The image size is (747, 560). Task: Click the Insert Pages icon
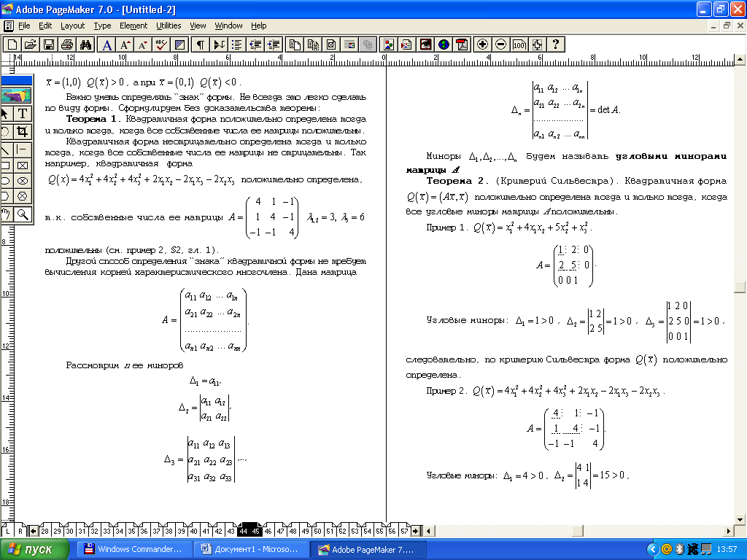(x=295, y=44)
